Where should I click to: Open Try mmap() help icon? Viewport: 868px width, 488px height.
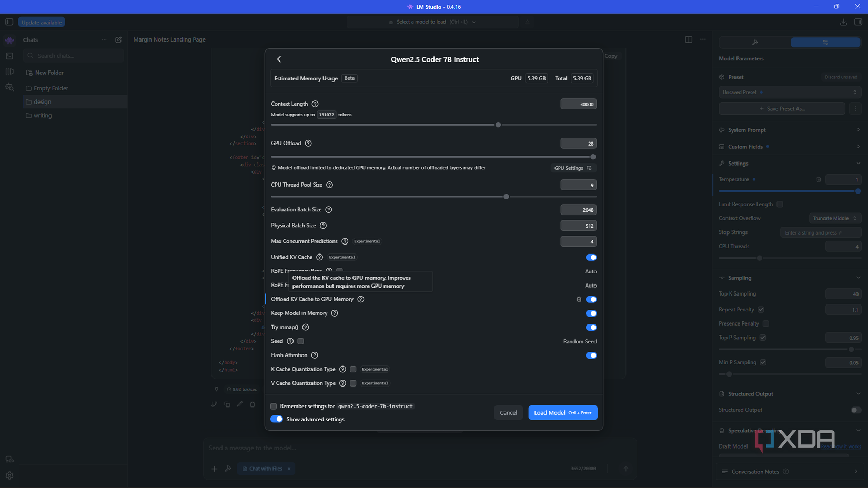[306, 327]
